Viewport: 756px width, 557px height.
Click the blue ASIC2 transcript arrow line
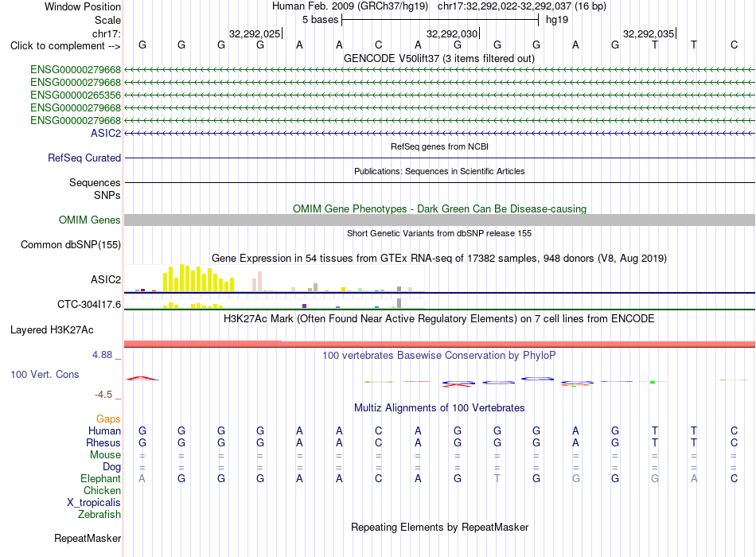pyautogui.click(x=439, y=133)
